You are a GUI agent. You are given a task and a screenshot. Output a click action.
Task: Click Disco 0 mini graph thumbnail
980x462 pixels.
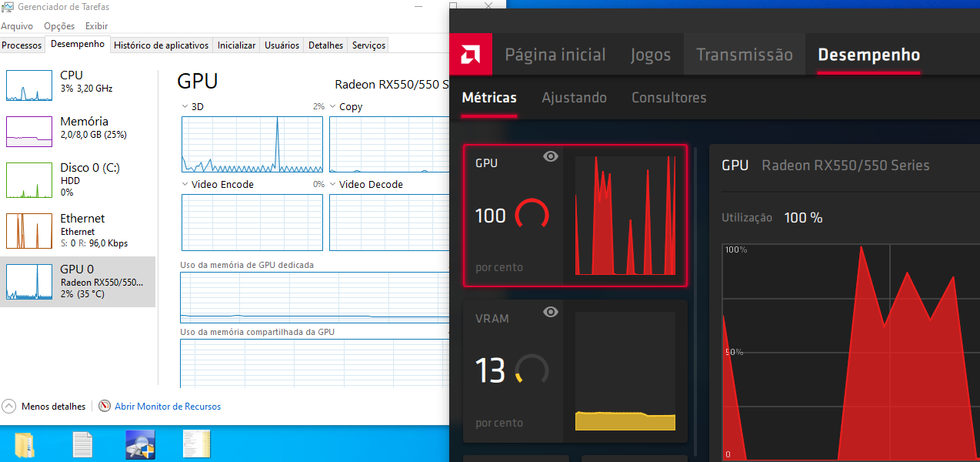pyautogui.click(x=28, y=180)
